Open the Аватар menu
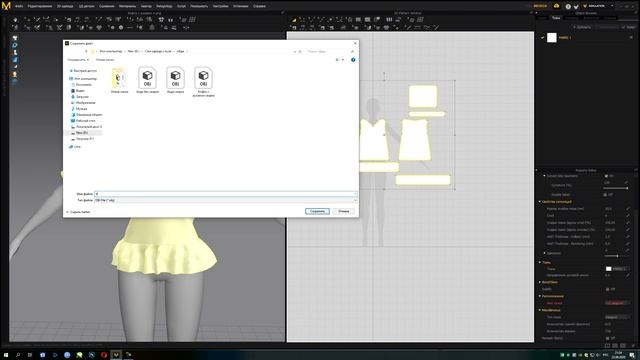 (x=146, y=6)
